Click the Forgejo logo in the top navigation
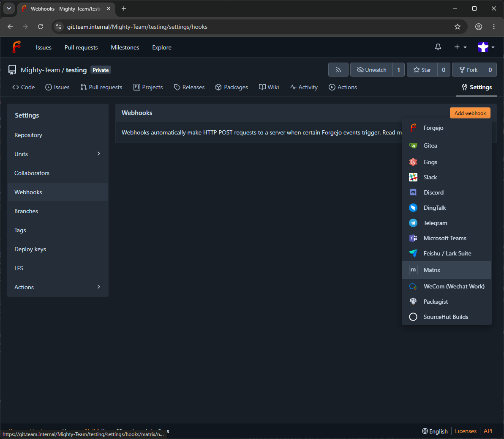Screen dimensions: 504x439 pyautogui.click(x=16, y=47)
